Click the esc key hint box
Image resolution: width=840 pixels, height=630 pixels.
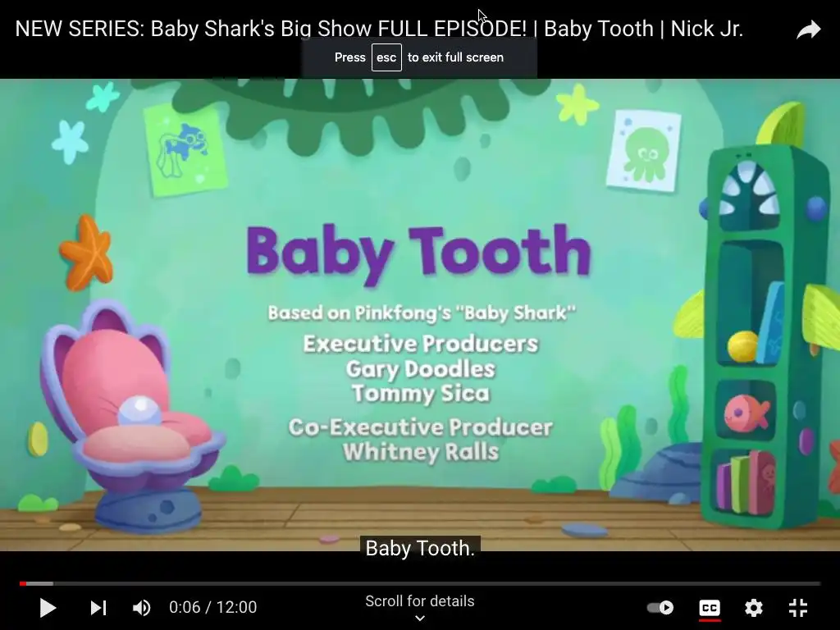pyautogui.click(x=386, y=57)
